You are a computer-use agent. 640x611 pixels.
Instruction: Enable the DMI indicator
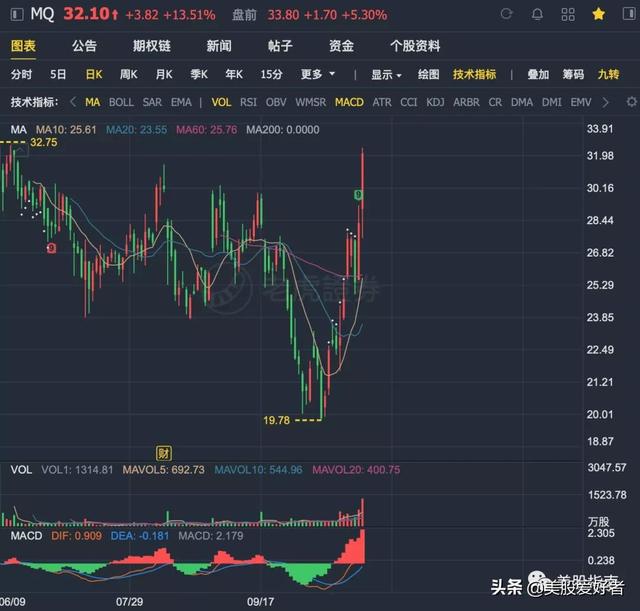(x=551, y=102)
